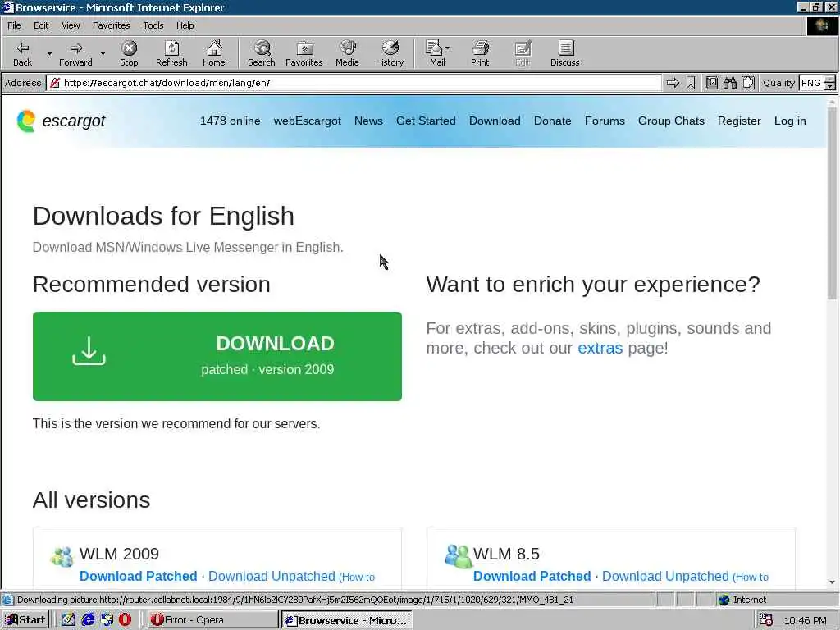Click Download Patched under WLM 8.5
Viewport: 840px width, 630px height.
tap(532, 576)
